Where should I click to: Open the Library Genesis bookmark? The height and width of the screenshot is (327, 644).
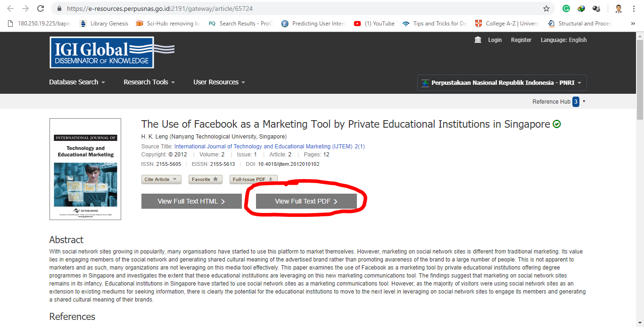[104, 24]
